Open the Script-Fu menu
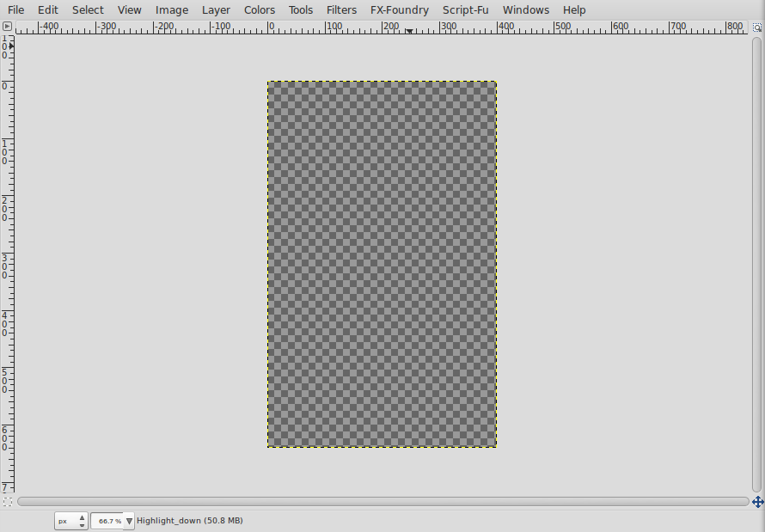Image resolution: width=765 pixels, height=532 pixels. [465, 9]
